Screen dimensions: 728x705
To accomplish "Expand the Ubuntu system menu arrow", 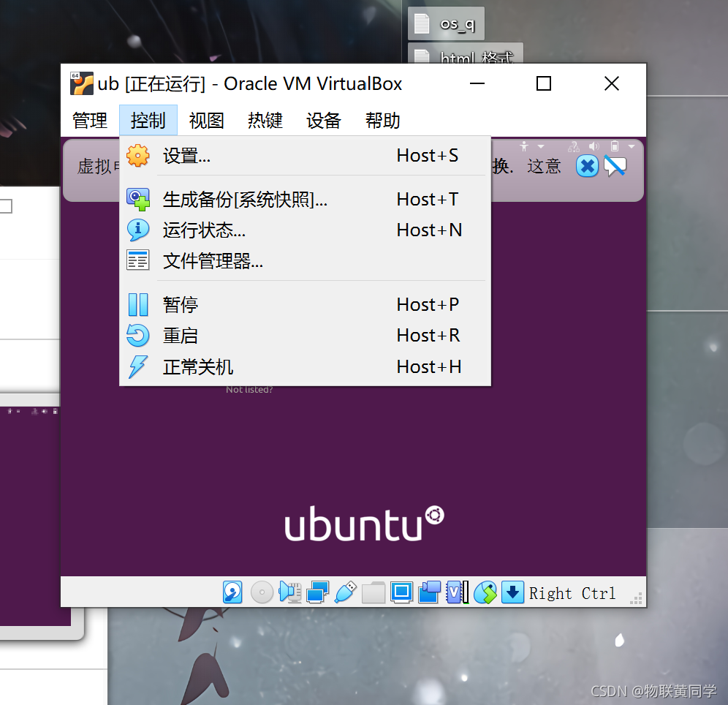I will click(x=632, y=147).
